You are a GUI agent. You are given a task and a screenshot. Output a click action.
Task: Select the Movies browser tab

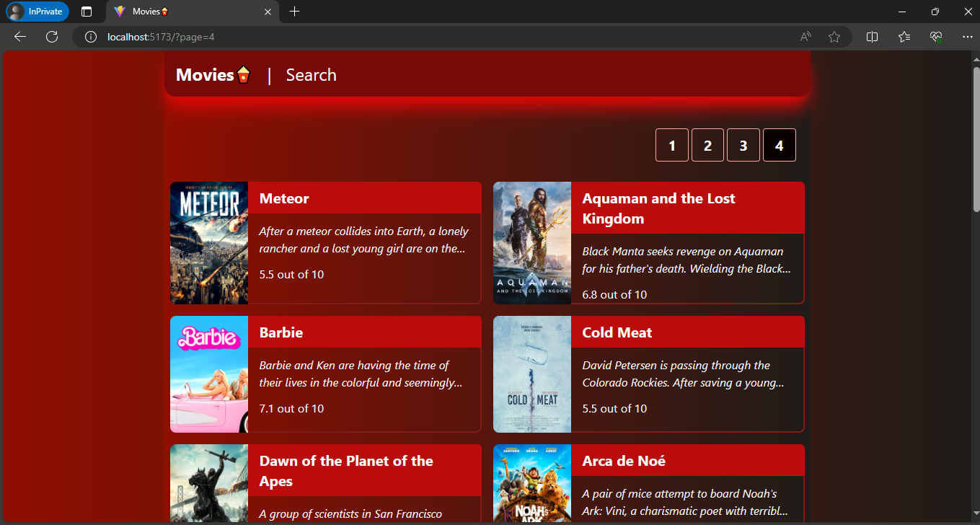point(193,12)
